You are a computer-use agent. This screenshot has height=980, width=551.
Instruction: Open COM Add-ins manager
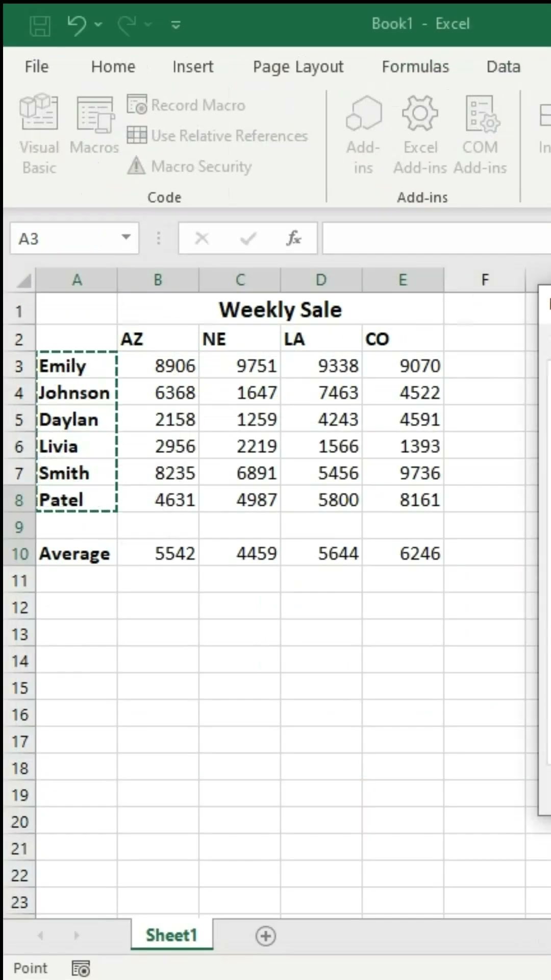(480, 134)
